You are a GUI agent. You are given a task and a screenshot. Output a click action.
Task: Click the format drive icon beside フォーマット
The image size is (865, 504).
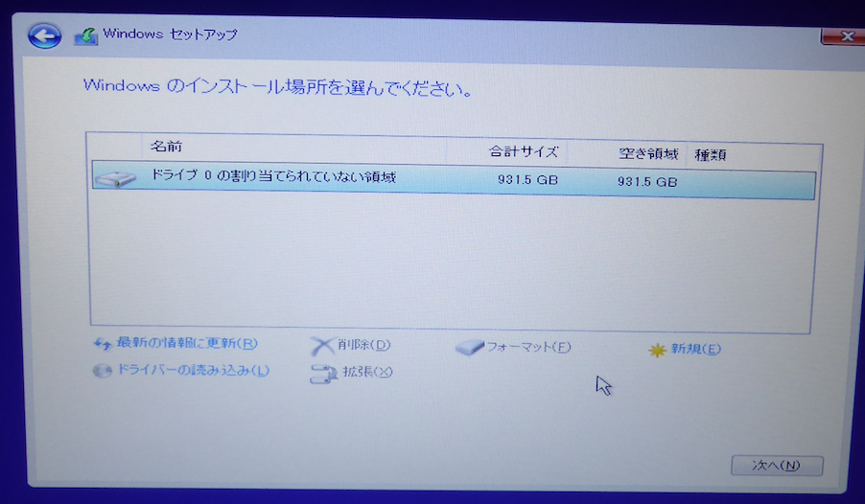pos(470,348)
